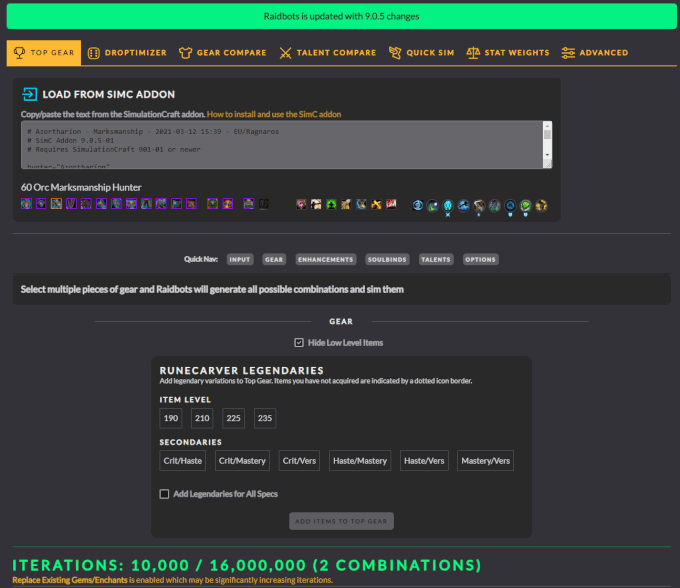Click the text area scrollbar down arrow
Image resolution: width=680 pixels, height=588 pixels.
(547, 155)
